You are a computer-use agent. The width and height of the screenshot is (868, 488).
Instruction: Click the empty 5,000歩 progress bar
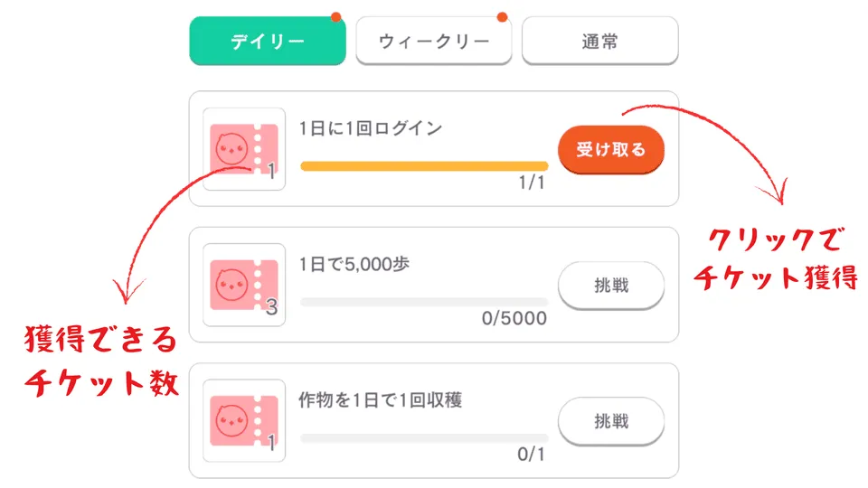(423, 302)
